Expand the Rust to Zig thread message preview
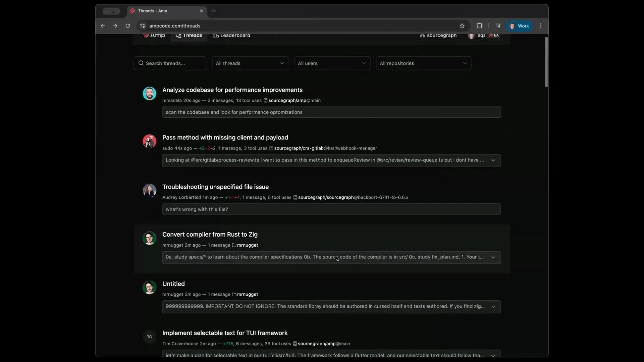Image resolution: width=644 pixels, height=362 pixels. 493,257
